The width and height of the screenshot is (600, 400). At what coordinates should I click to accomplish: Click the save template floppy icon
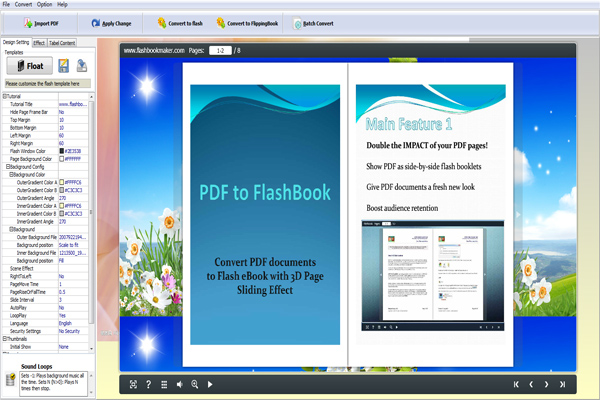[64, 66]
